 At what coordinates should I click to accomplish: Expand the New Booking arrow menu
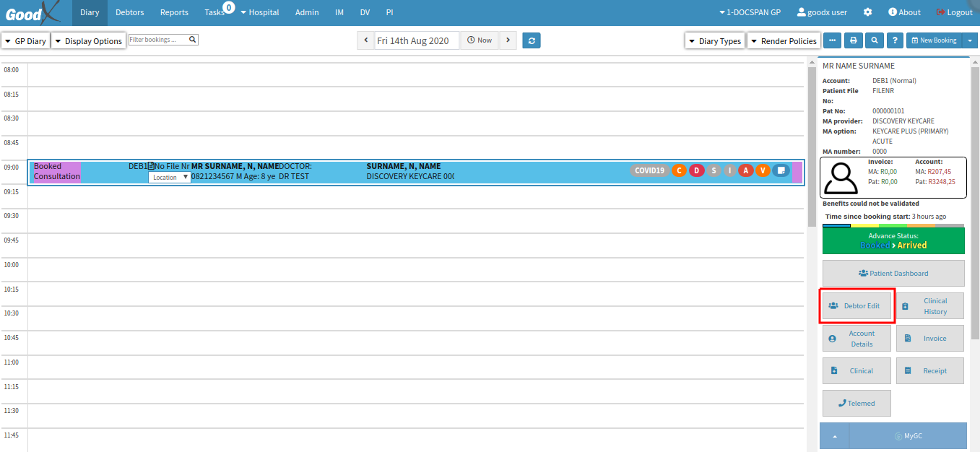971,40
